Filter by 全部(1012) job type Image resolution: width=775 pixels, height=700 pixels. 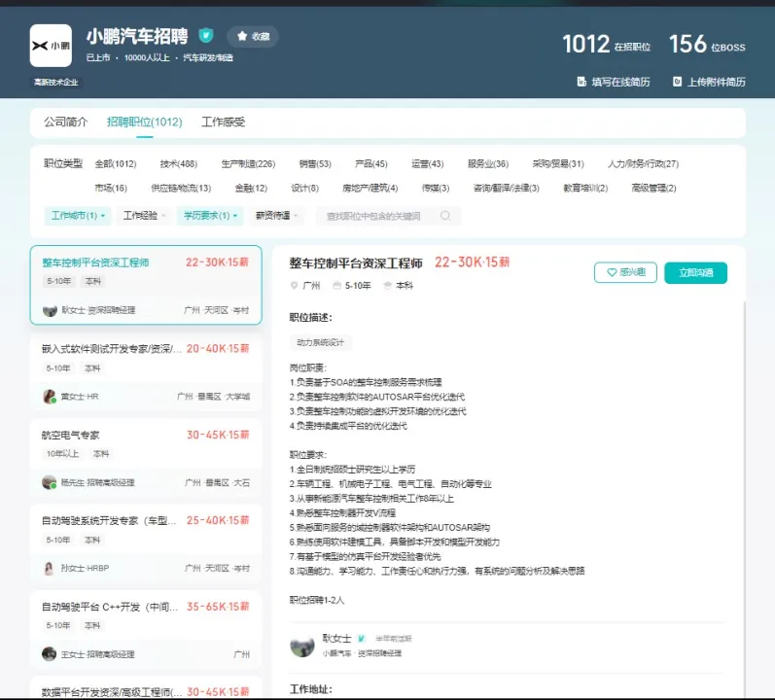(x=116, y=163)
